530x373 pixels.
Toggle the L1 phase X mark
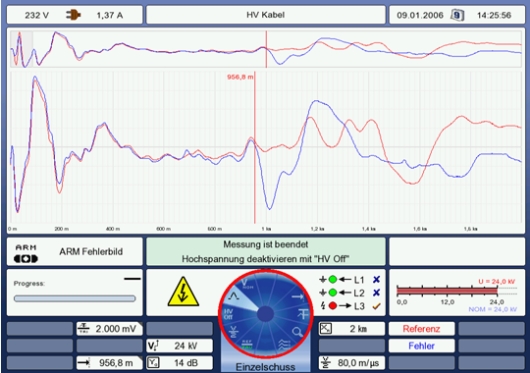click(376, 280)
